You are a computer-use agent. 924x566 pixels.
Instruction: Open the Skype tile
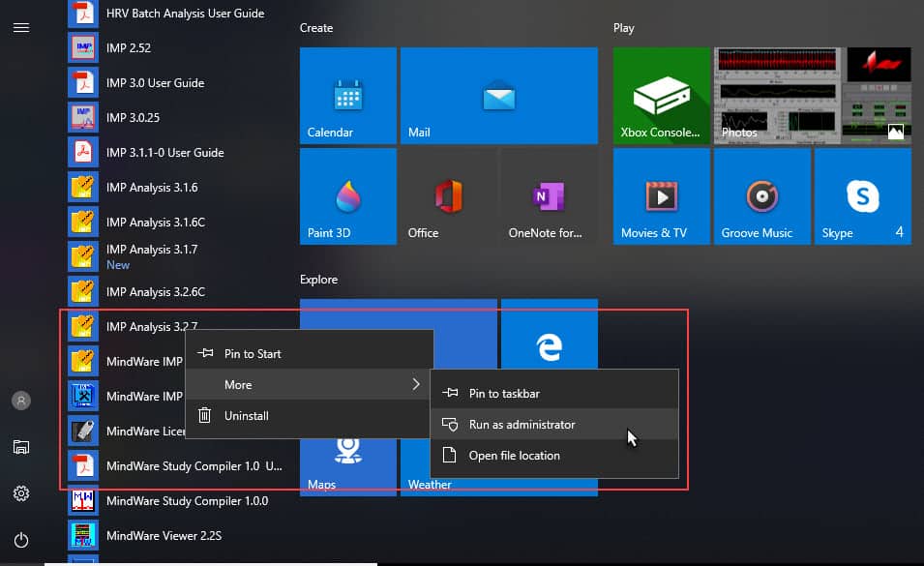863,196
